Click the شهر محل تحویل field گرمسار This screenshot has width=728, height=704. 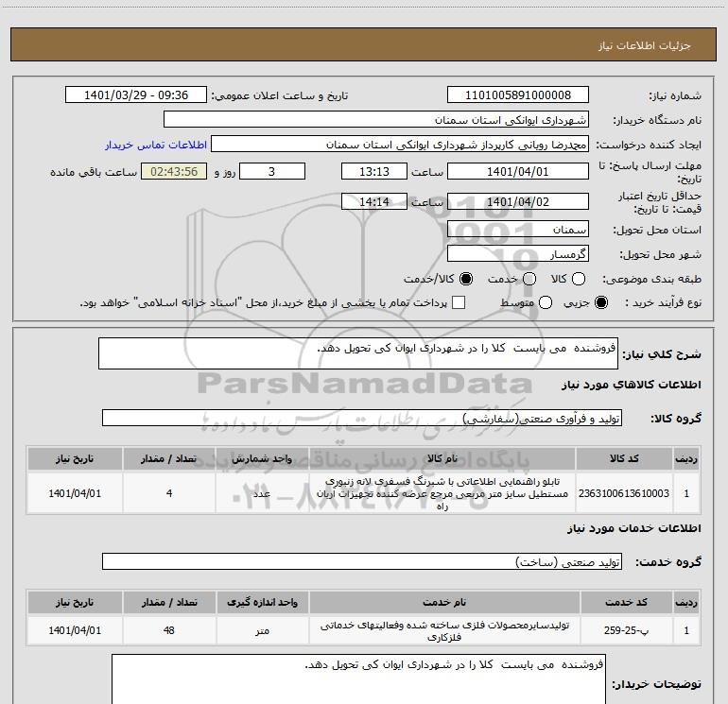518,254
